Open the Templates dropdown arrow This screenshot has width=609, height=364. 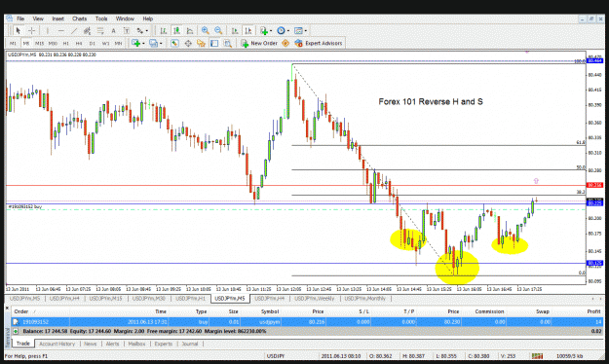click(306, 30)
